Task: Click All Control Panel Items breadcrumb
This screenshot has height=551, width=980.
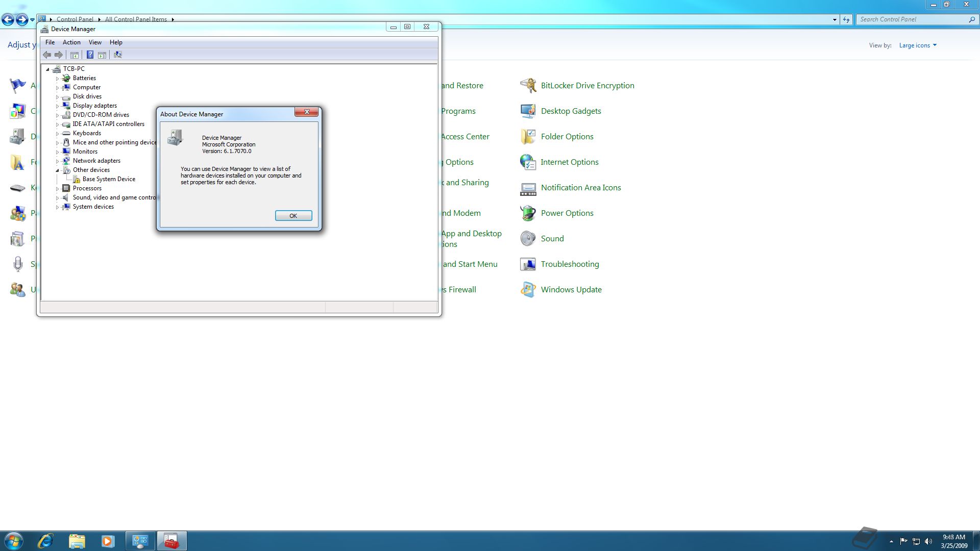Action: coord(136,19)
